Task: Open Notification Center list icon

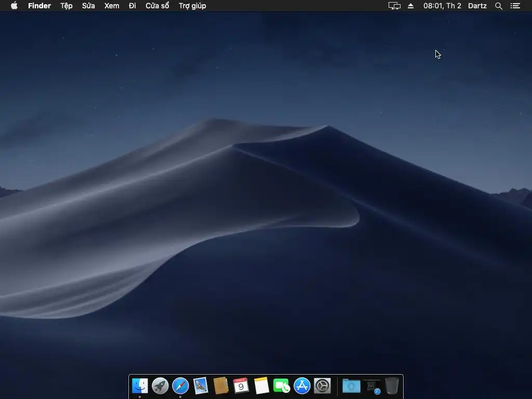Action: click(x=515, y=6)
